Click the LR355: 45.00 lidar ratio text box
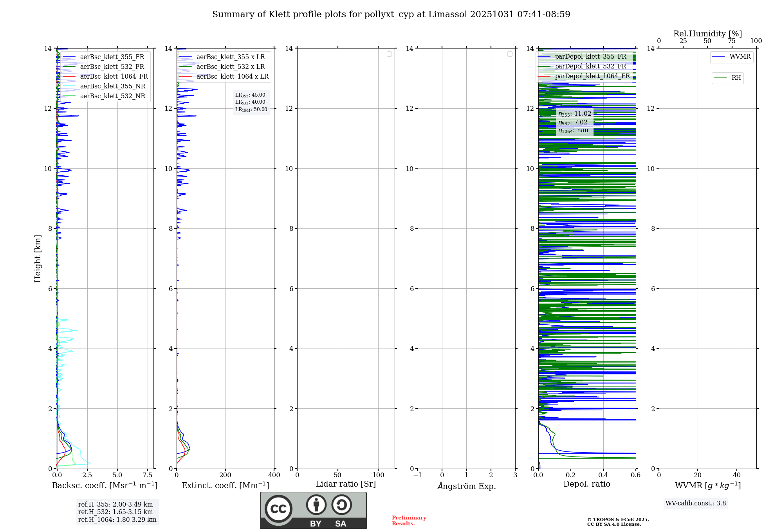 coord(251,95)
